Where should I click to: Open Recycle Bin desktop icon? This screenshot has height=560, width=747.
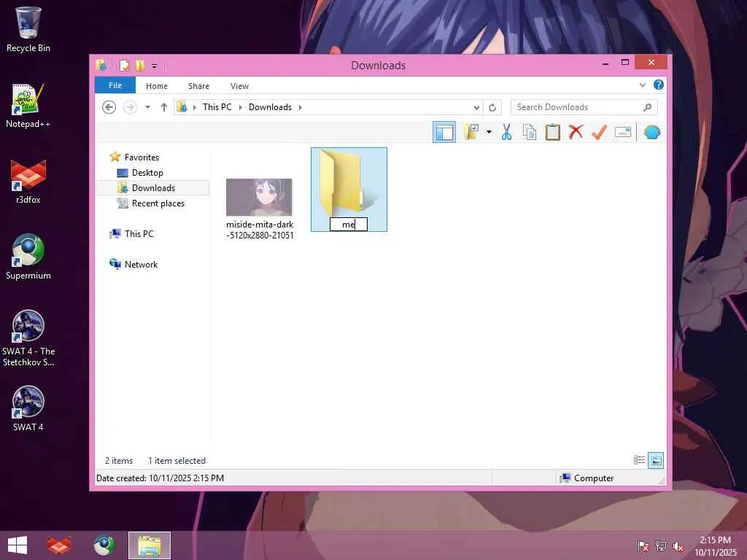28,29
